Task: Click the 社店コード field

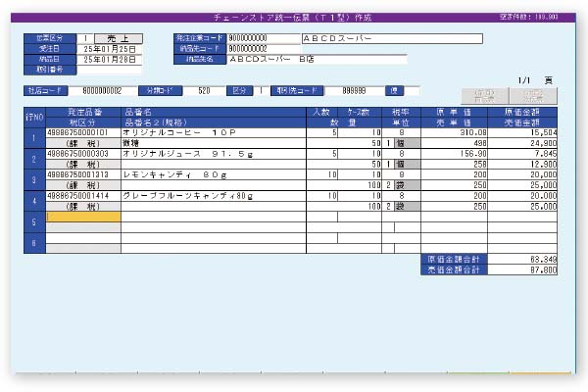Action: [x=96, y=90]
